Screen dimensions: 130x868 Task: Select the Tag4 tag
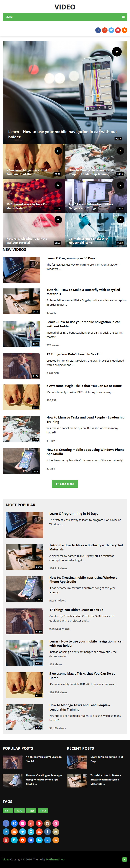pos(43,810)
